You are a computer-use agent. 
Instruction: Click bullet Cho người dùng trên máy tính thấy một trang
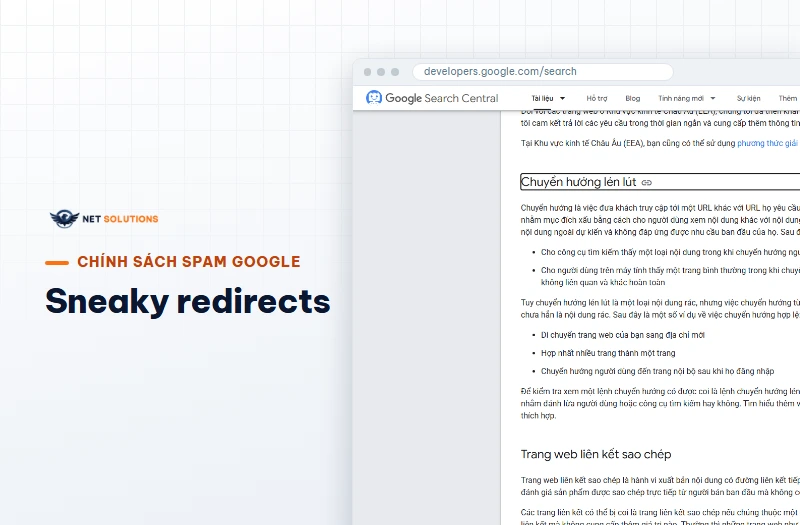pos(670,276)
